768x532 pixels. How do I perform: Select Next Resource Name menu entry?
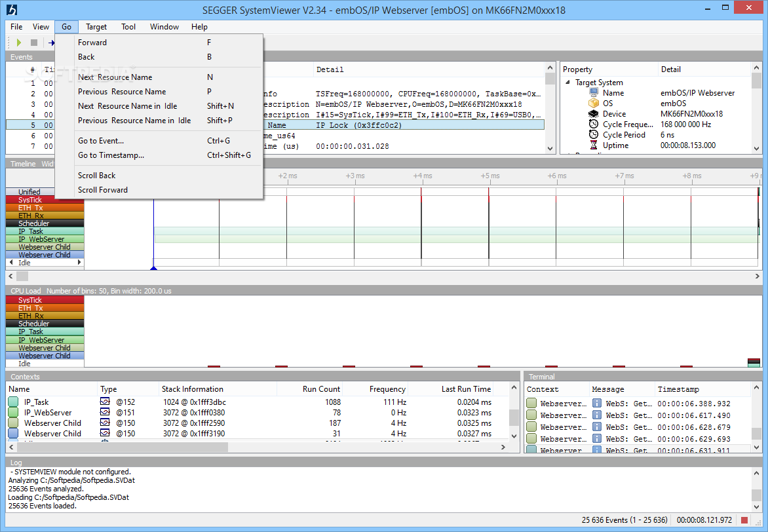[x=159, y=77]
